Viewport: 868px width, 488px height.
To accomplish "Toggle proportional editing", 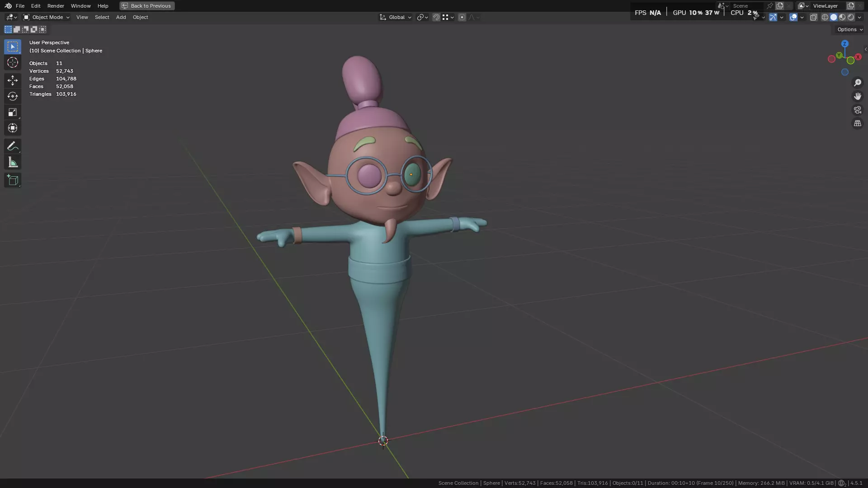I will tap(462, 17).
